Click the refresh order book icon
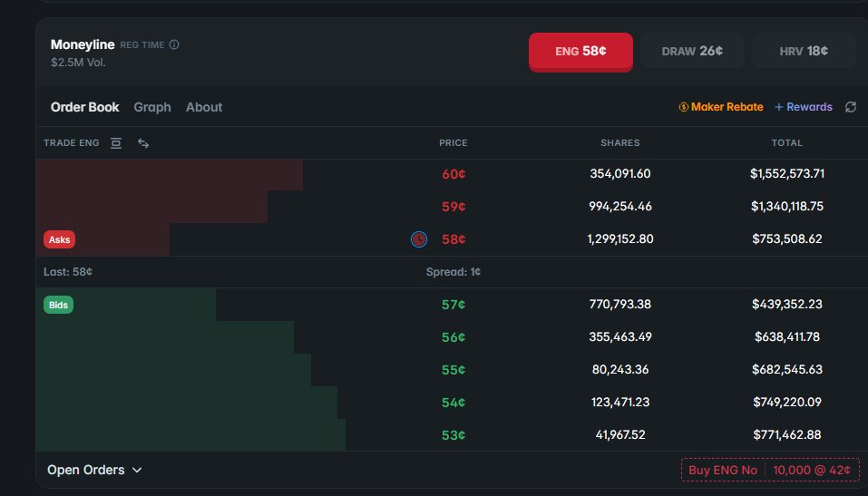The image size is (868, 496). click(x=851, y=107)
